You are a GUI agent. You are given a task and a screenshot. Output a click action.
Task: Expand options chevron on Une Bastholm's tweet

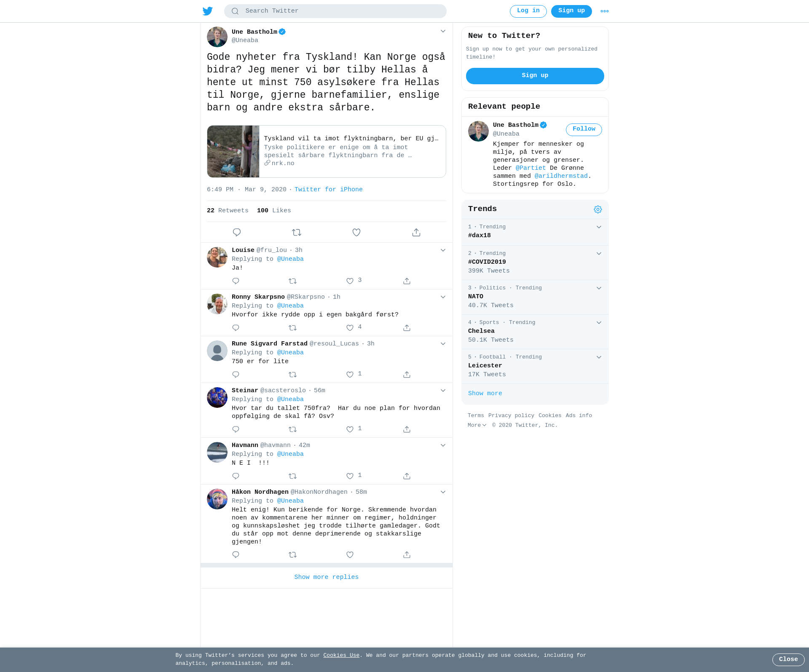(443, 31)
